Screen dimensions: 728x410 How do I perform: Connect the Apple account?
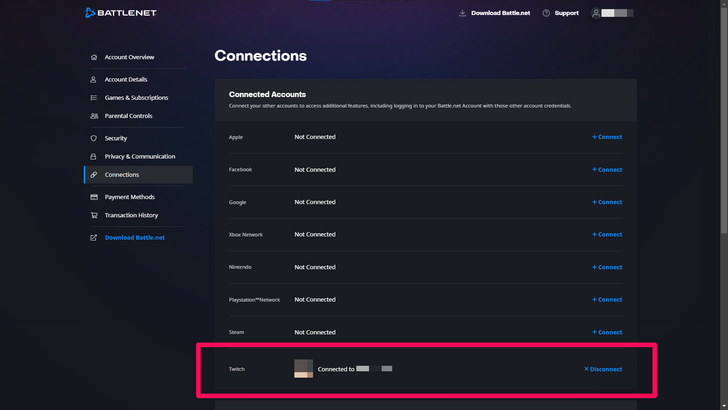(607, 137)
